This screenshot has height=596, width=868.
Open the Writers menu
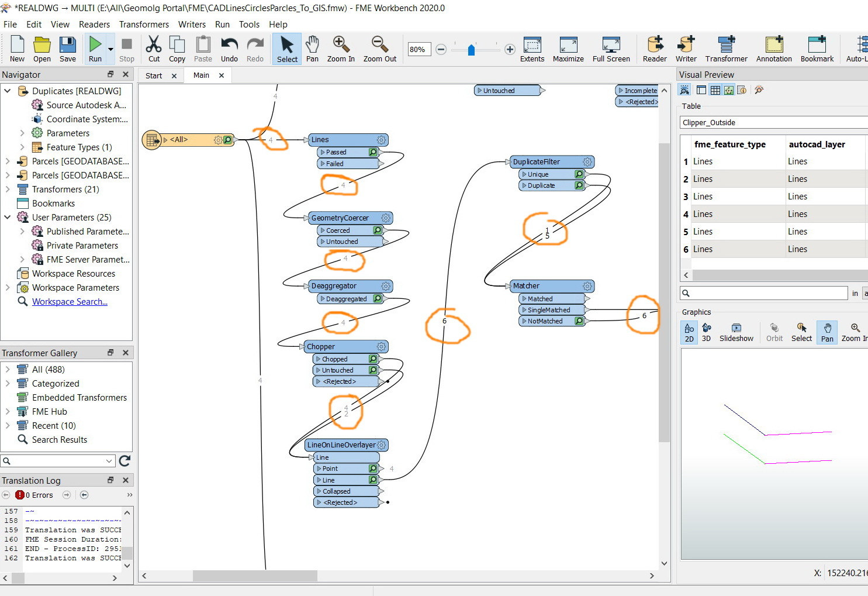[x=192, y=24]
